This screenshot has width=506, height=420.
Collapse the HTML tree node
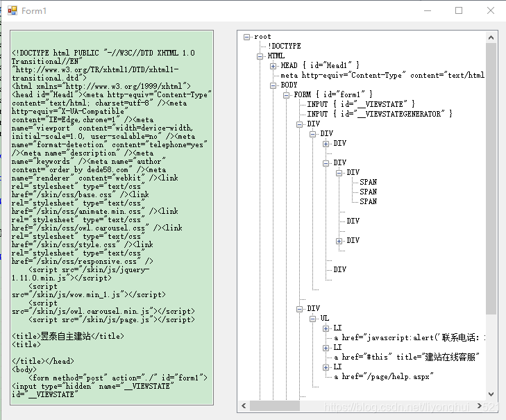click(x=260, y=56)
